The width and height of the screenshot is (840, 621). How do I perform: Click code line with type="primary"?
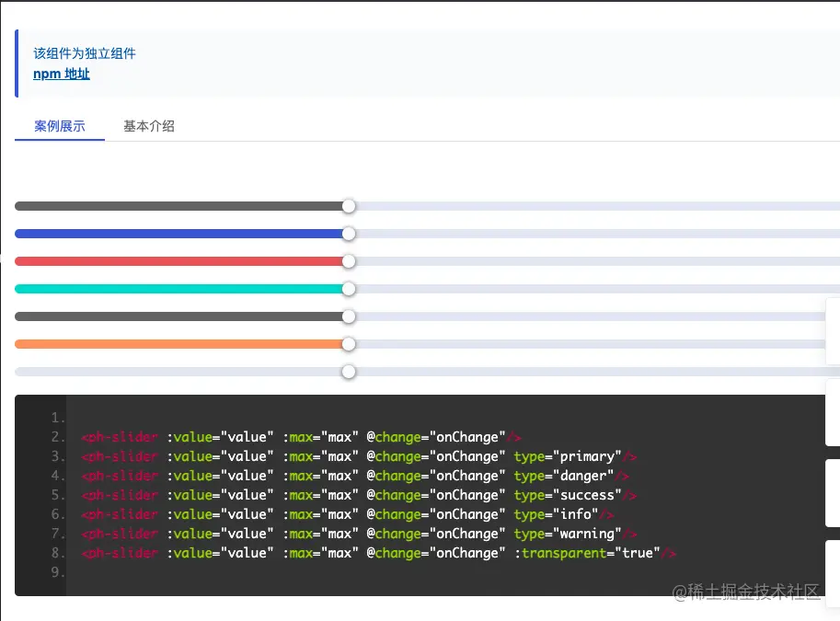click(x=359, y=456)
